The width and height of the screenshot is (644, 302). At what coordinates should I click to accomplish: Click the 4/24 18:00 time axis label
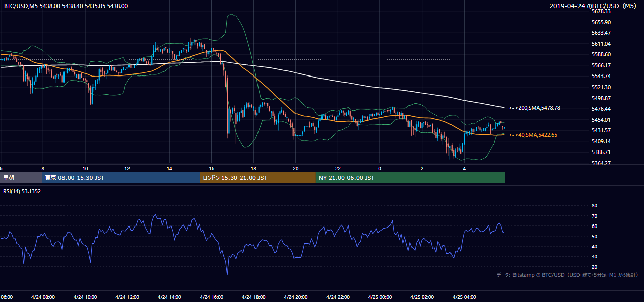click(x=253, y=297)
